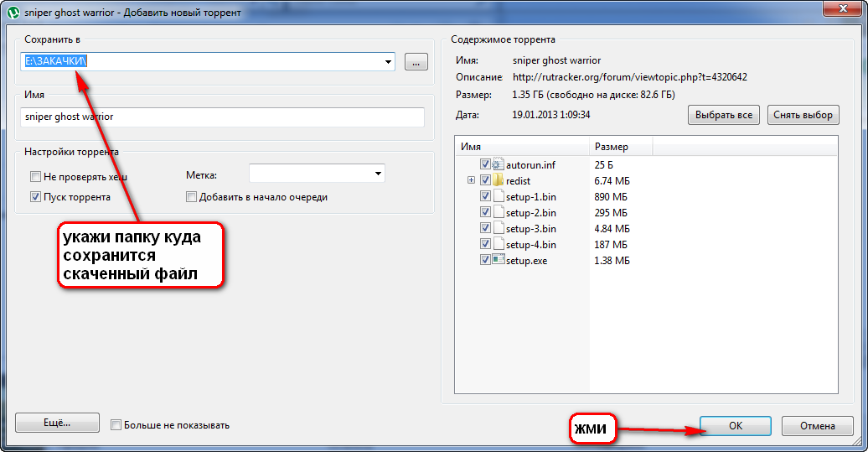The height and width of the screenshot is (452, 868).
Task: Select the 'autorun.inf' file name
Action: (x=530, y=165)
